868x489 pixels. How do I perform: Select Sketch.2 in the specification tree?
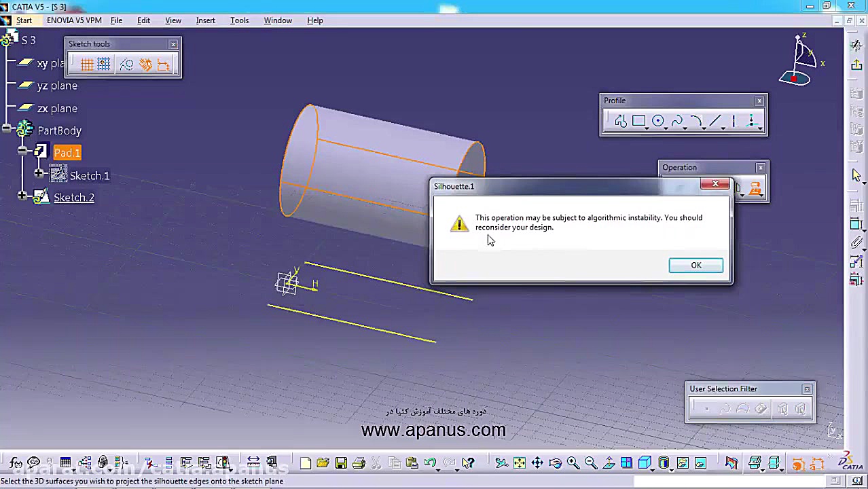pos(74,198)
